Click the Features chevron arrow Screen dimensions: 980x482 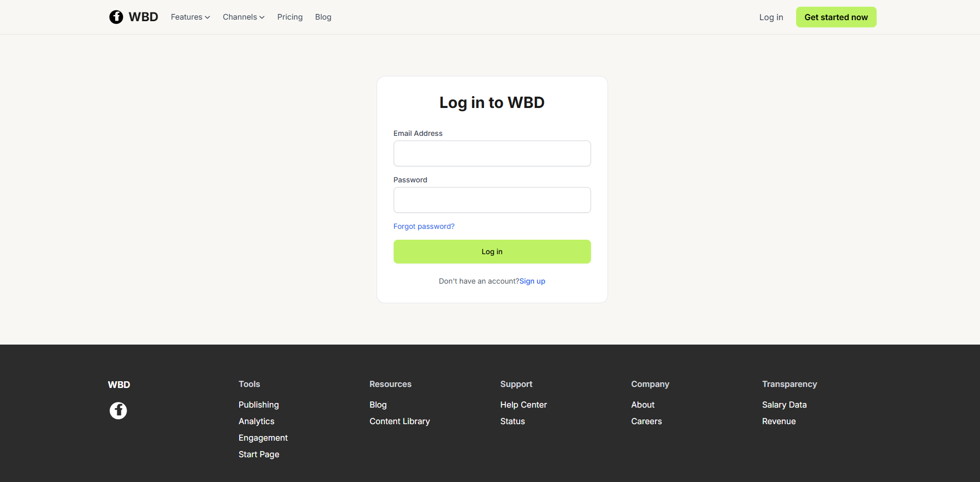[207, 17]
